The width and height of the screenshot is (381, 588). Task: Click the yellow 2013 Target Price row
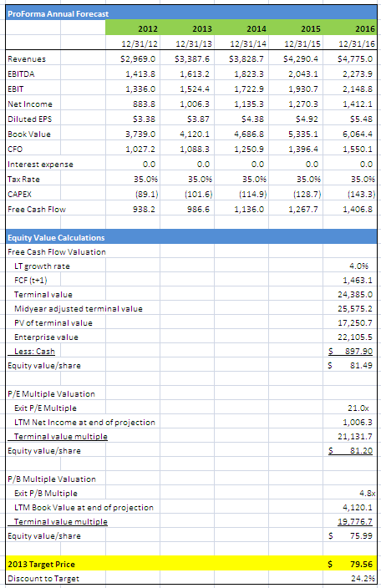(x=191, y=564)
